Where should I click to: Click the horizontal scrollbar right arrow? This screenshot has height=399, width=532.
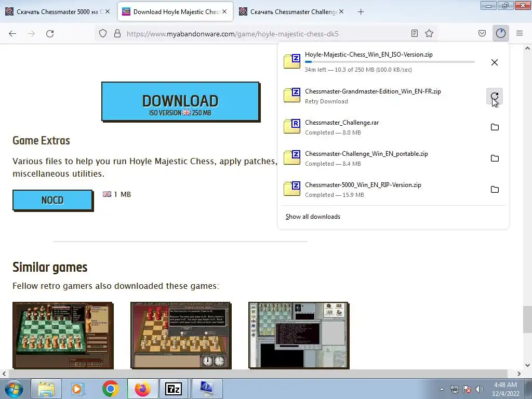coord(519,374)
